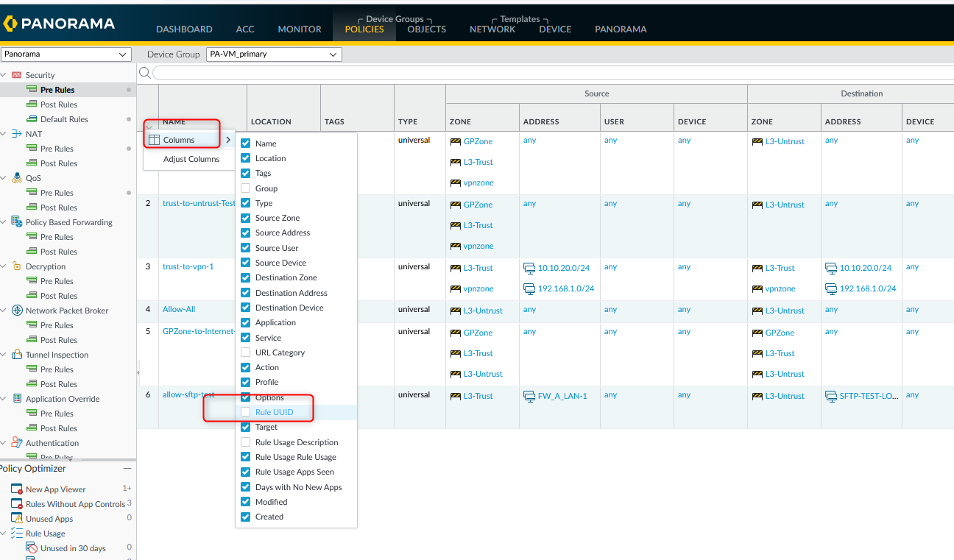Select Adjust Columns menu entry
Image resolution: width=954 pixels, height=560 pixels.
point(191,159)
